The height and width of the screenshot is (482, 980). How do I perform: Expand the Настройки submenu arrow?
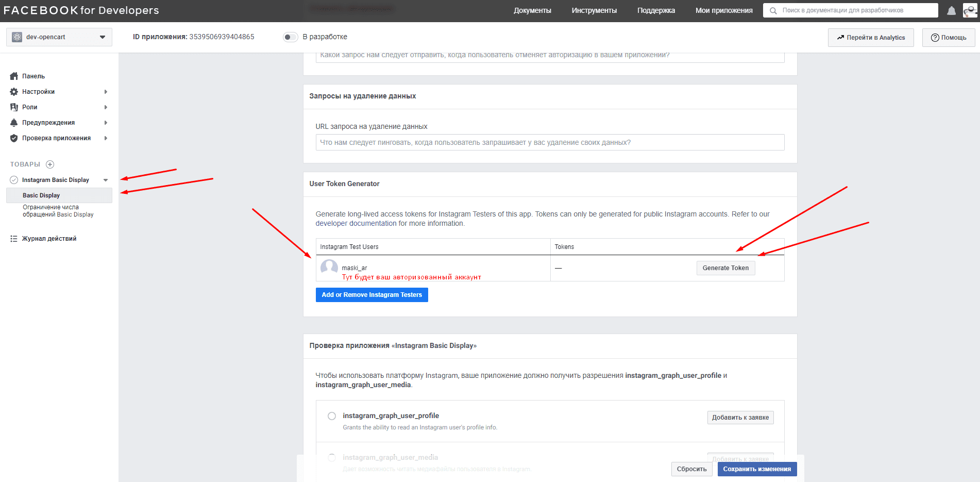[106, 92]
